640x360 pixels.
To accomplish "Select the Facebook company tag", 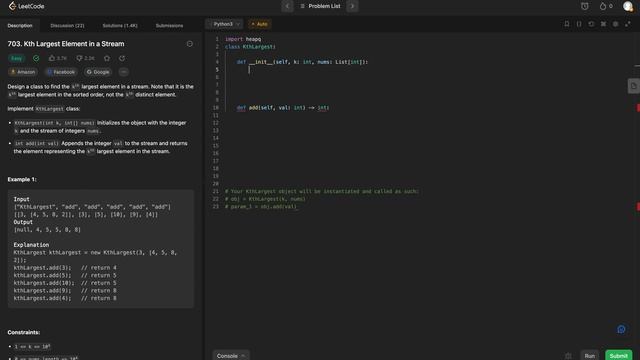I will coord(61,72).
